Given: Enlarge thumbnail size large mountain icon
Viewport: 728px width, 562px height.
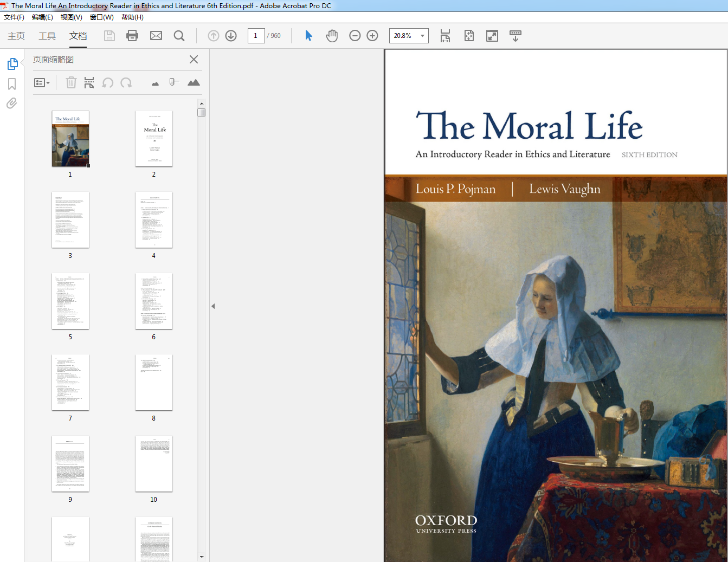Looking at the screenshot, I should (x=194, y=82).
